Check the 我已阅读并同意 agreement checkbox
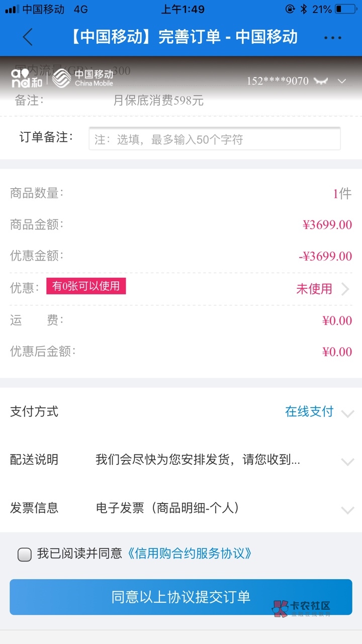 [25, 554]
